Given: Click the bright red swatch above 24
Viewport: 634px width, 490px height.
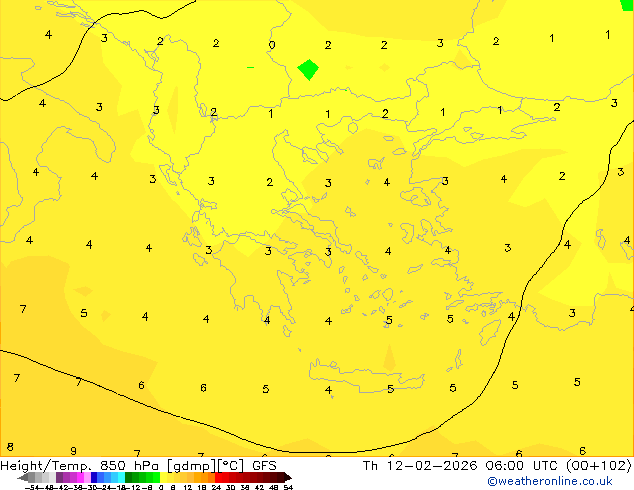Looking at the screenshot, I should 218,477.
